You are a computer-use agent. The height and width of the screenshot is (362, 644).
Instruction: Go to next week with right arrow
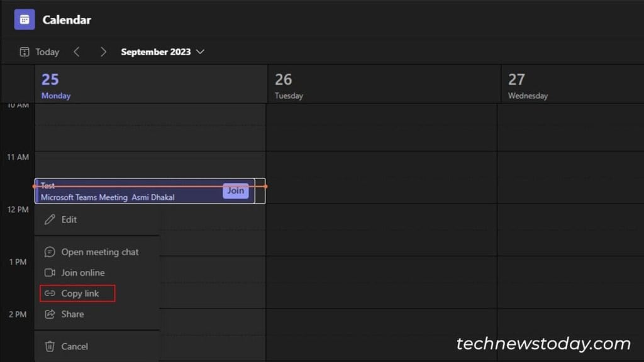103,52
